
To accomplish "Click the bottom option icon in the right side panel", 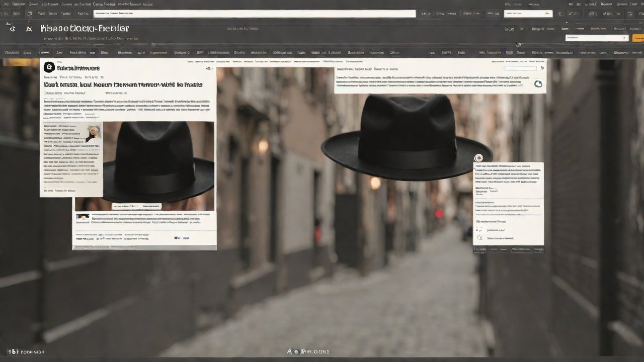I will (479, 237).
